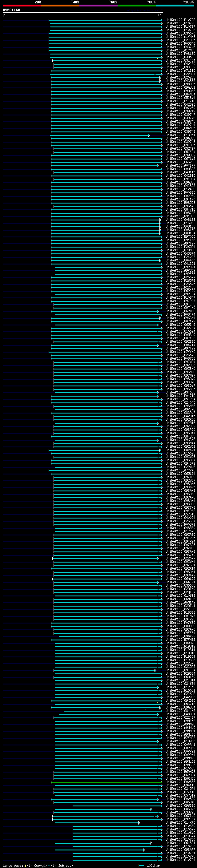197x868 pixels.
Task: Select hit label UniRef100_Q8VX71
Action: pos(180,450)
